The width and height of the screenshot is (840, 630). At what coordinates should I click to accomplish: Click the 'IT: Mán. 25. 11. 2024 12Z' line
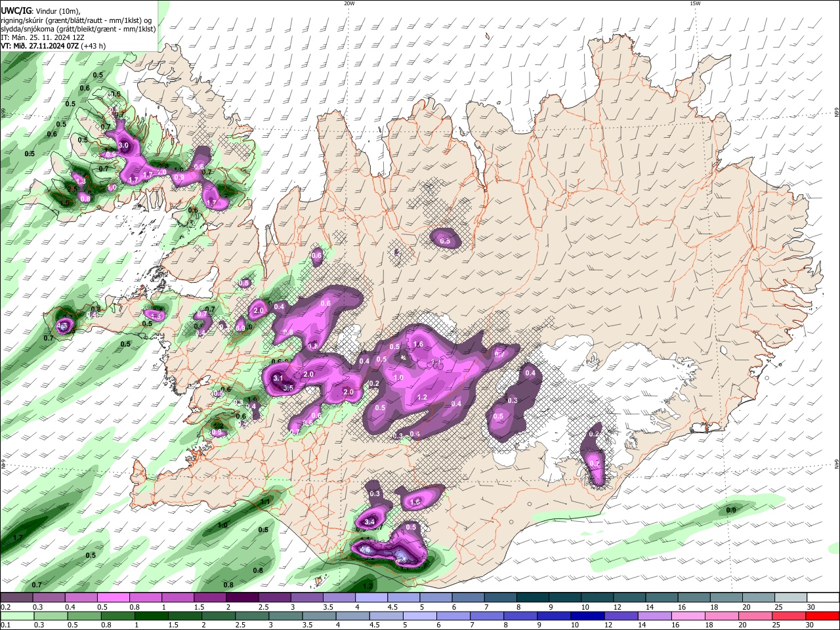pos(42,37)
